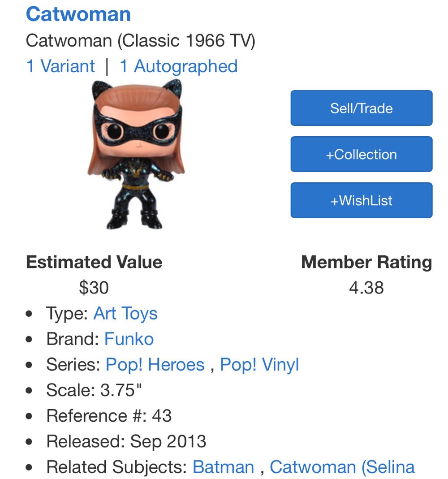Visit the Batman related subject
The height and width of the screenshot is (479, 448).
pos(224,466)
